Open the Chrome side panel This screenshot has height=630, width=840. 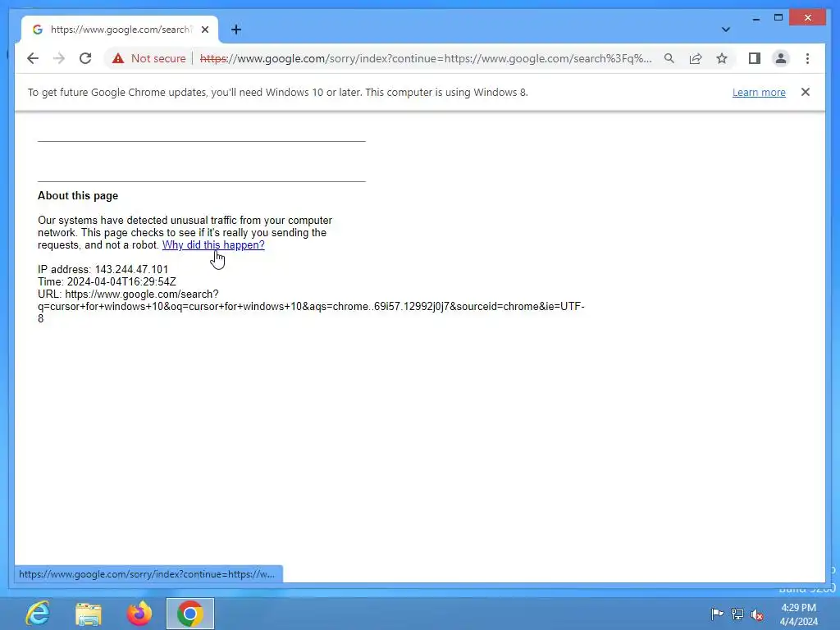pos(755,58)
